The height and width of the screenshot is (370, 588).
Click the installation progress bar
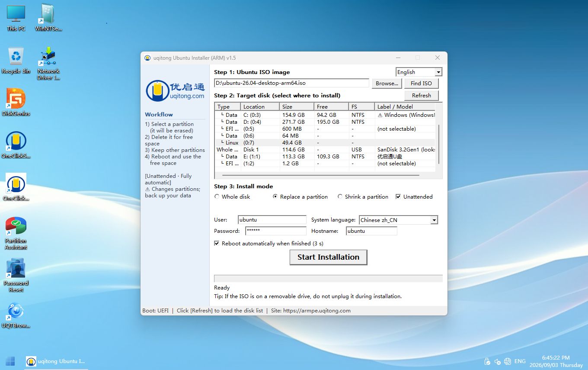pyautogui.click(x=328, y=278)
